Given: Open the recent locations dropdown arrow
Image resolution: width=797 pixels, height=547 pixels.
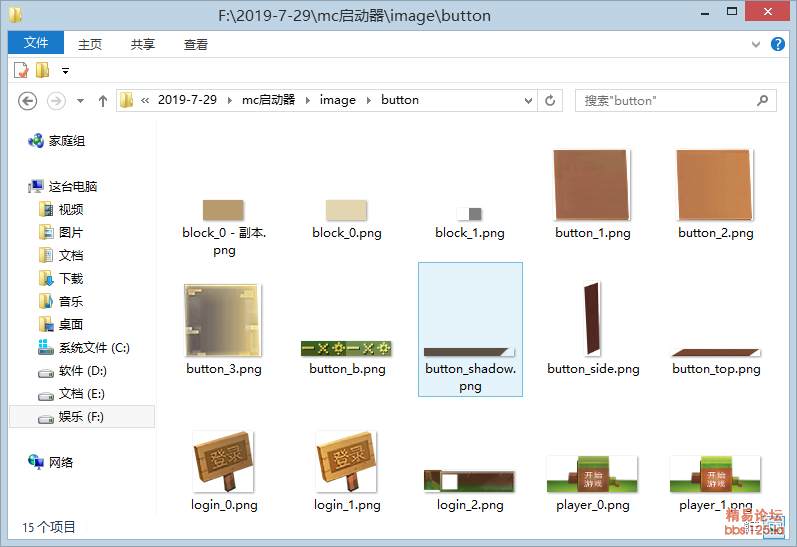Looking at the screenshot, I should point(80,101).
